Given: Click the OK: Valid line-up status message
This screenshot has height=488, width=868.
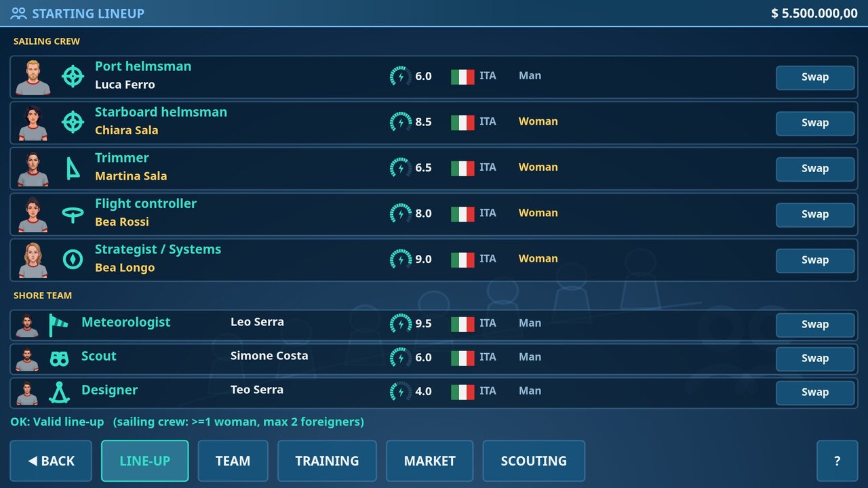Looking at the screenshot, I should coord(187,422).
